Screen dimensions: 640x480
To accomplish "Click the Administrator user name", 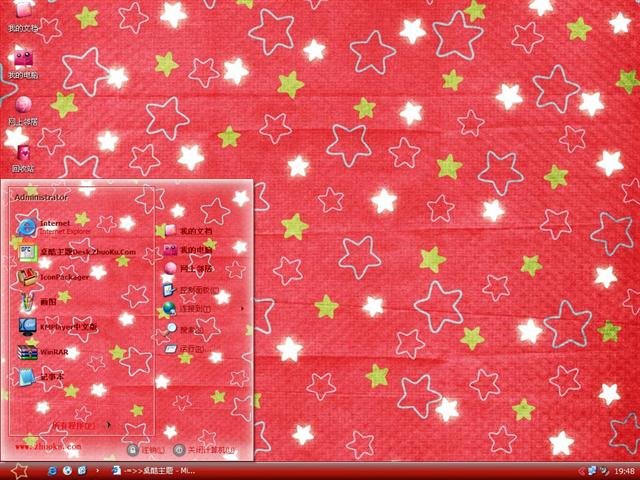I will pyautogui.click(x=41, y=198).
